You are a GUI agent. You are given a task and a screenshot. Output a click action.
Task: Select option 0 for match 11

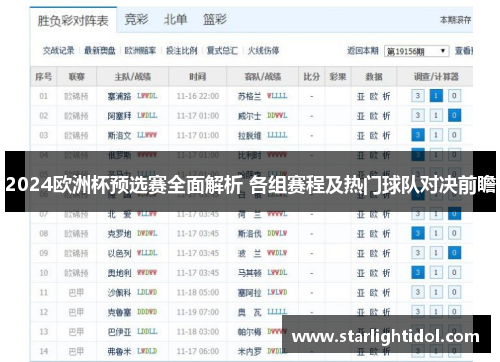tap(454, 292)
